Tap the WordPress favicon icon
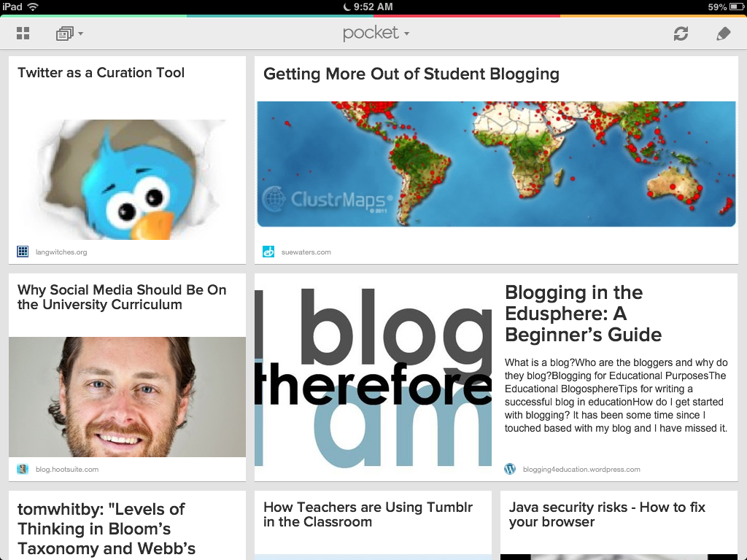747x560 pixels. click(x=510, y=469)
